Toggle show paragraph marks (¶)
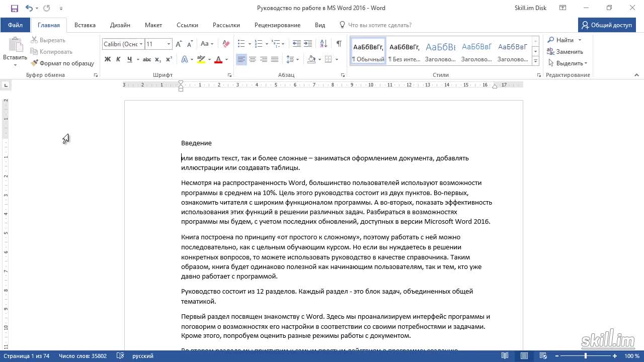Screen dimensions: 644x362 tap(339, 44)
